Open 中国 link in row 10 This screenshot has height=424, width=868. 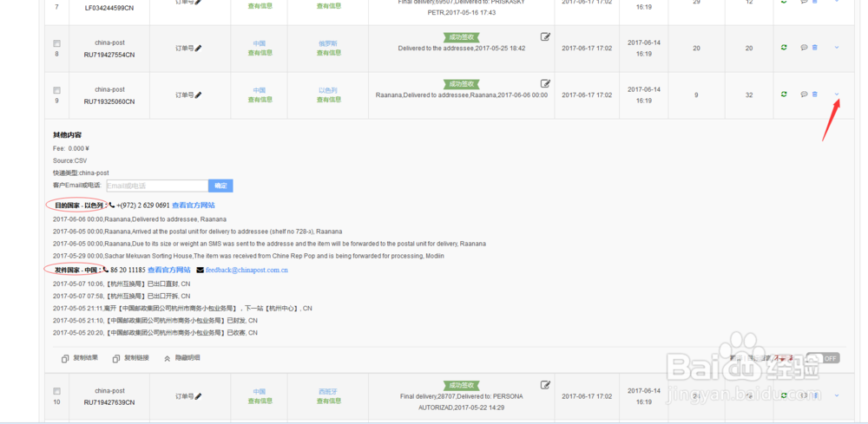click(259, 391)
